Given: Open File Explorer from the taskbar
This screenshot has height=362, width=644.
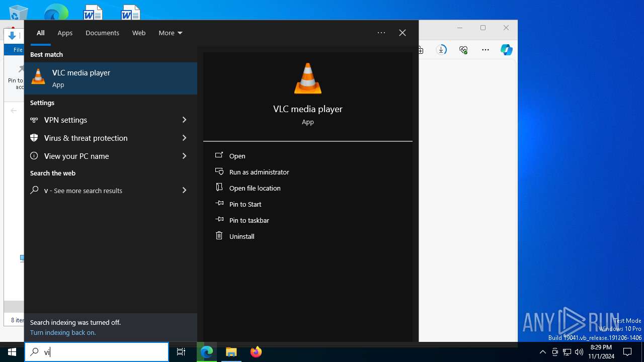Looking at the screenshot, I should tap(231, 352).
